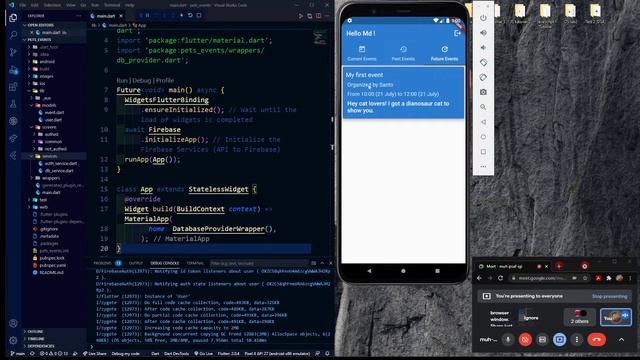Open the Accounts icon in activity bar
Image resolution: width=640 pixels, height=360 pixels.
[x=13, y=323]
